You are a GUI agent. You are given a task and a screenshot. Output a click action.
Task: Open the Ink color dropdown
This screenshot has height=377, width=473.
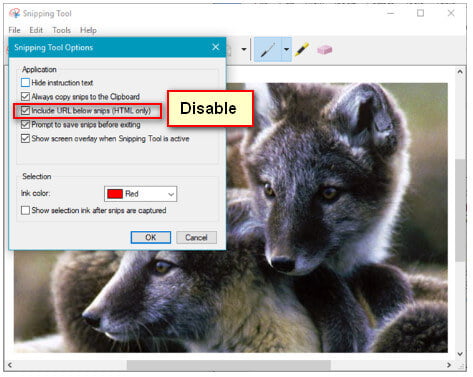(140, 194)
